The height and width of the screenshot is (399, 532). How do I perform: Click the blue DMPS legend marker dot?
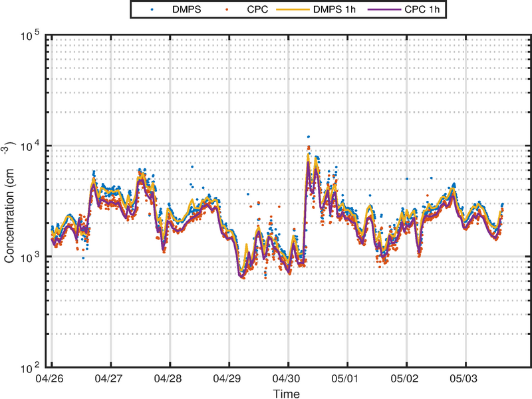152,9
